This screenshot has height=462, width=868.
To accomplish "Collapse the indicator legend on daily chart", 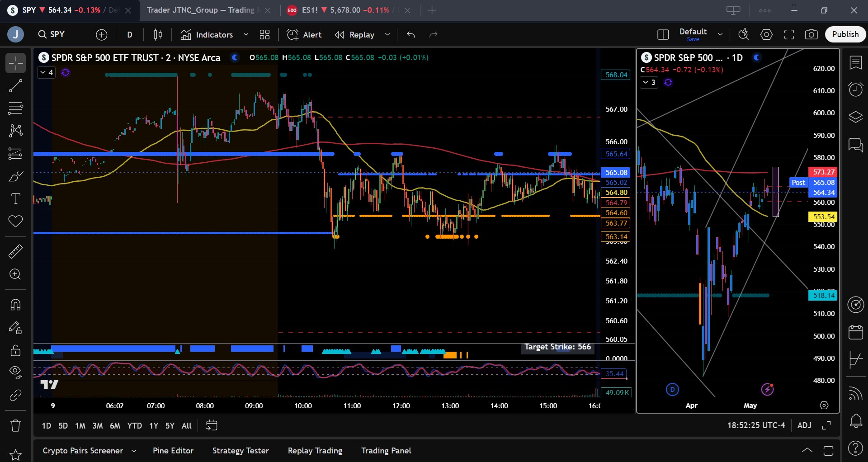I will [x=649, y=82].
